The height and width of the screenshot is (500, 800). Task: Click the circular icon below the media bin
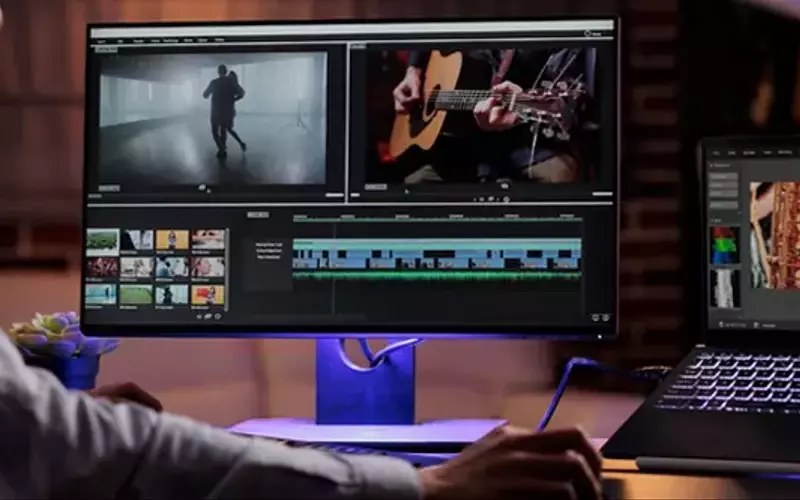point(218,316)
